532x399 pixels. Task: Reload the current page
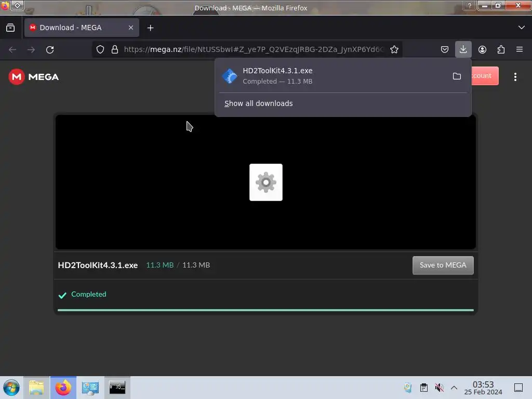coord(50,49)
